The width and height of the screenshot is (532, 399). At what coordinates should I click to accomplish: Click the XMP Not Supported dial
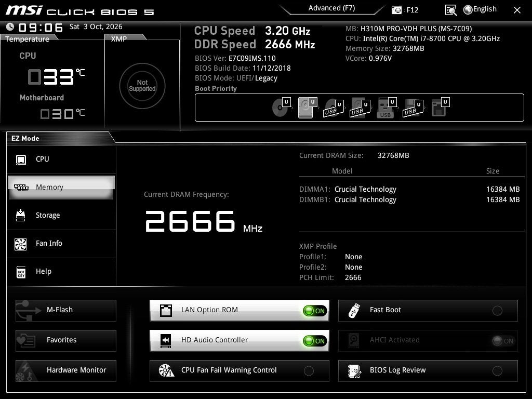point(142,86)
